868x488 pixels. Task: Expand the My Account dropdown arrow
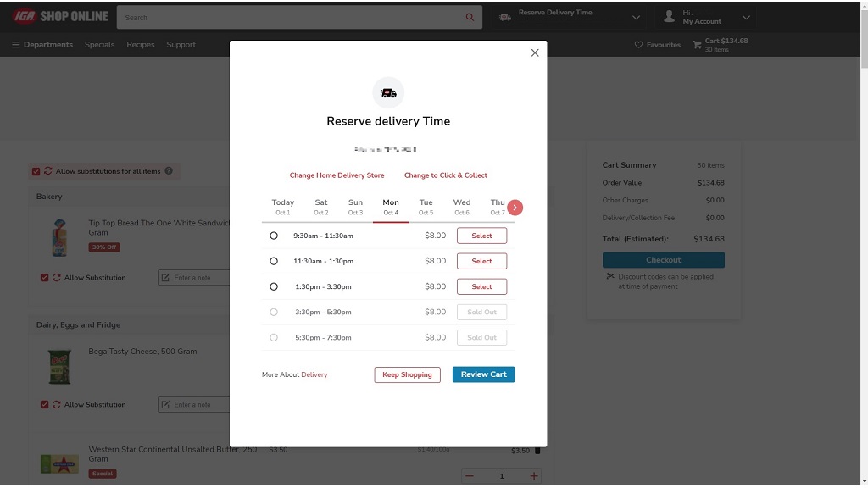746,17
